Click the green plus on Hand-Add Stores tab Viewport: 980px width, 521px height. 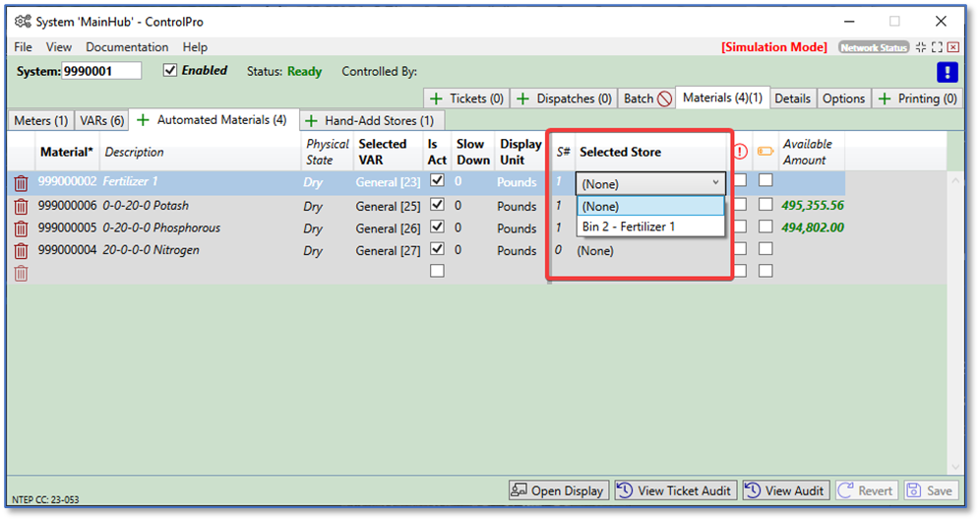coord(311,120)
